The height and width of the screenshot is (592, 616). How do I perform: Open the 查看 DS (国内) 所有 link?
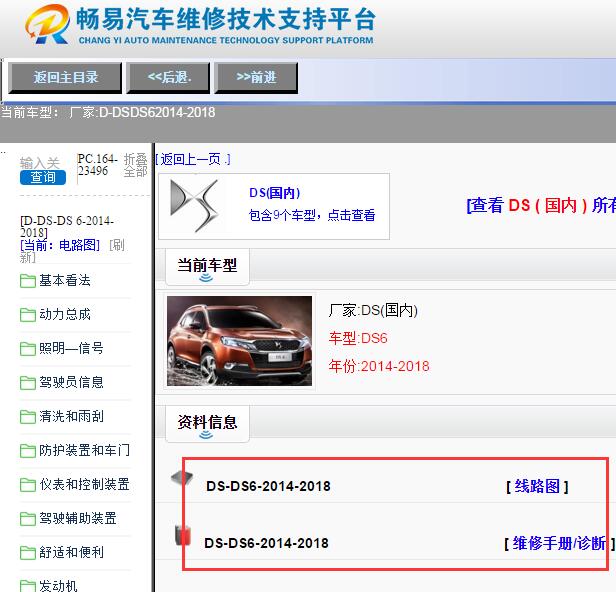[541, 205]
